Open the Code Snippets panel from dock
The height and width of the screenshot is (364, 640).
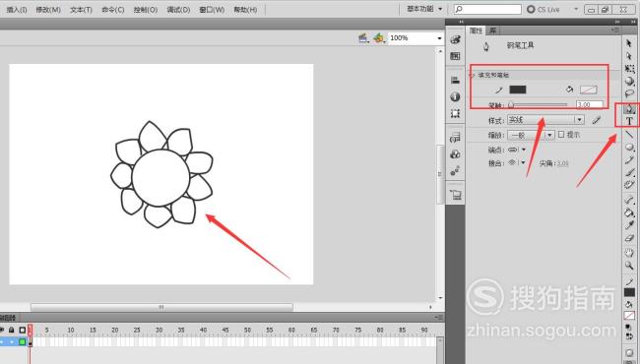click(455, 138)
